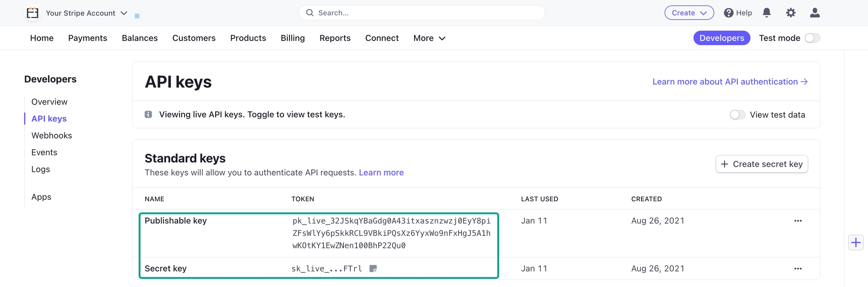
Task: Toggle Test mode switch
Action: coord(812,38)
